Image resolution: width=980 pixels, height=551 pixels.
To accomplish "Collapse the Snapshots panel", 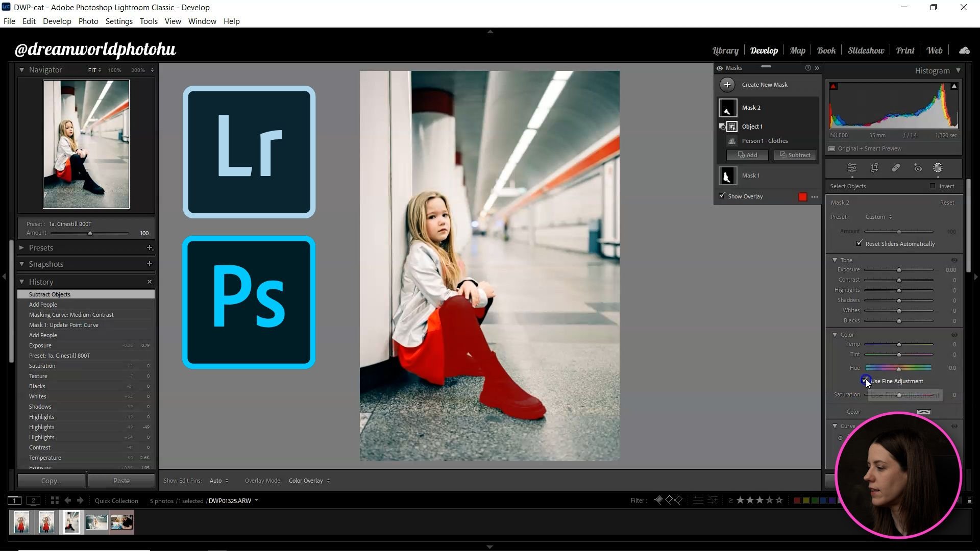I will [21, 264].
